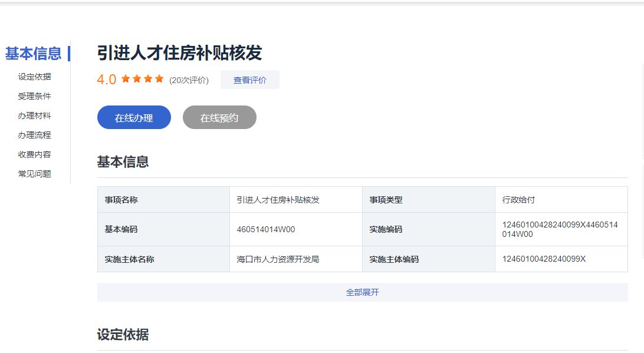Click the third orange rating star
The image size is (644, 353).
point(148,79)
